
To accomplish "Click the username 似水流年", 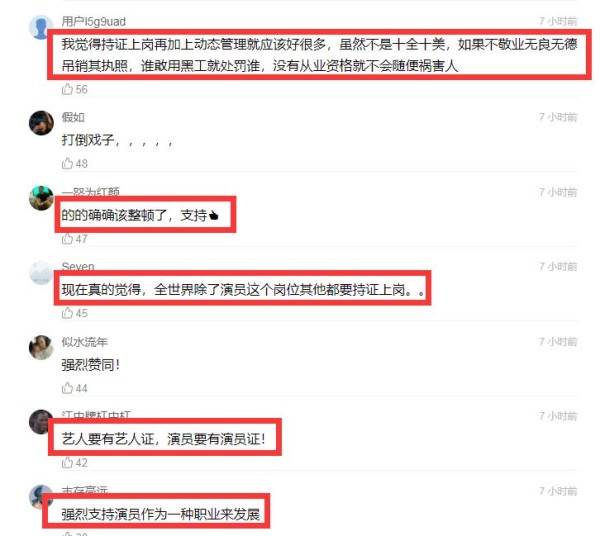I will click(85, 342).
